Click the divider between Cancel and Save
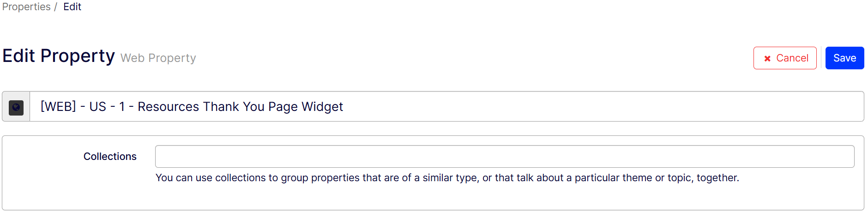The height and width of the screenshot is (214, 868). [x=821, y=58]
